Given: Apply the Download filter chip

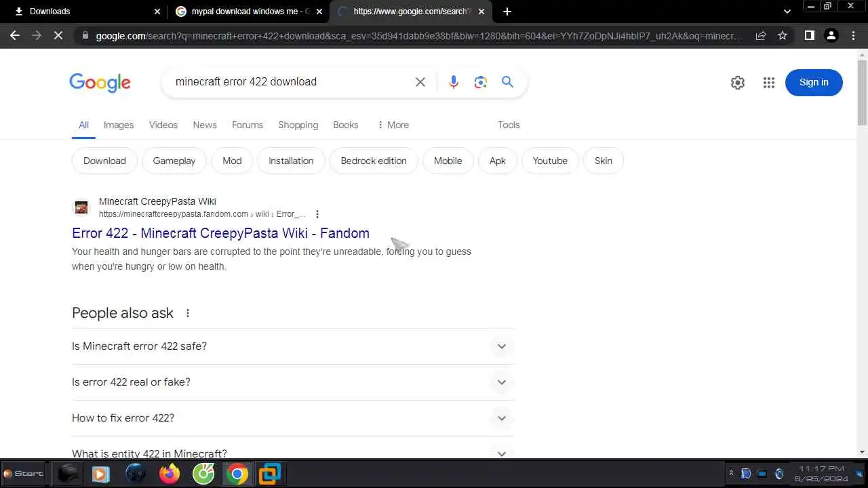Looking at the screenshot, I should pyautogui.click(x=104, y=161).
